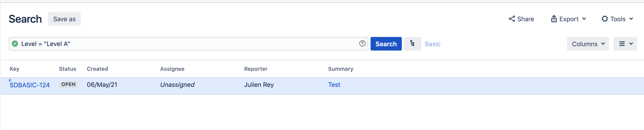Open the Tools gear menu
644x130 pixels.
pyautogui.click(x=617, y=19)
